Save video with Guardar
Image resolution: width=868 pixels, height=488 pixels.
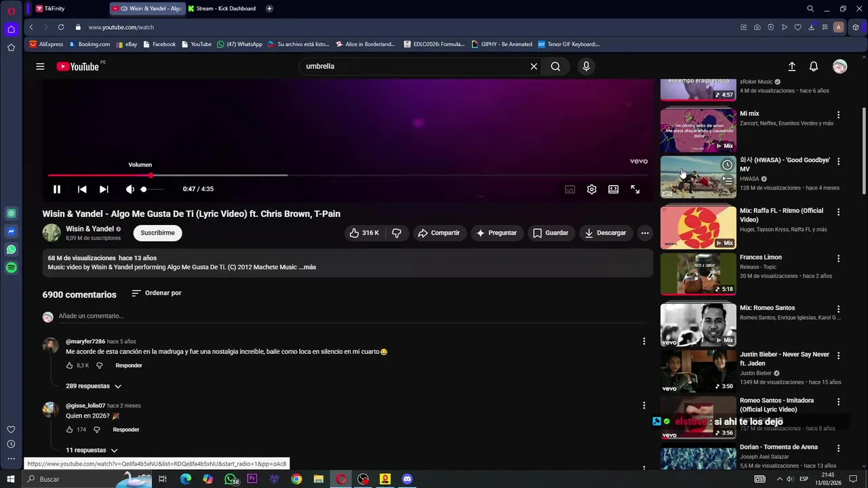click(551, 233)
